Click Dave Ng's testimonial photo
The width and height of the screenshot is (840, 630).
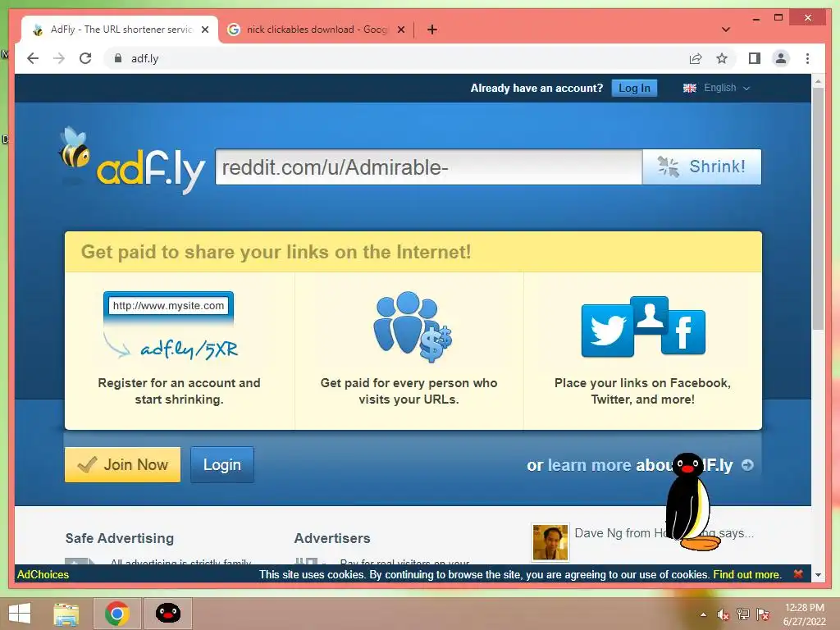click(550, 542)
